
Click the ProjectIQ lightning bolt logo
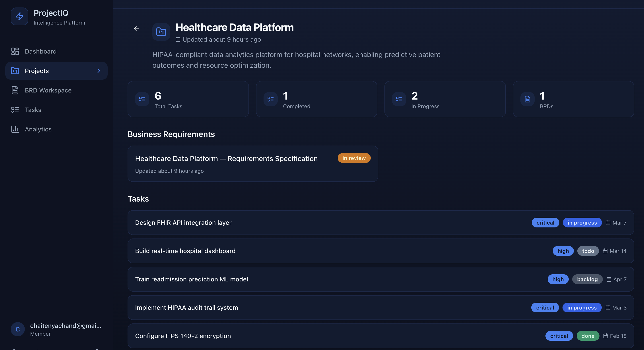[19, 17]
